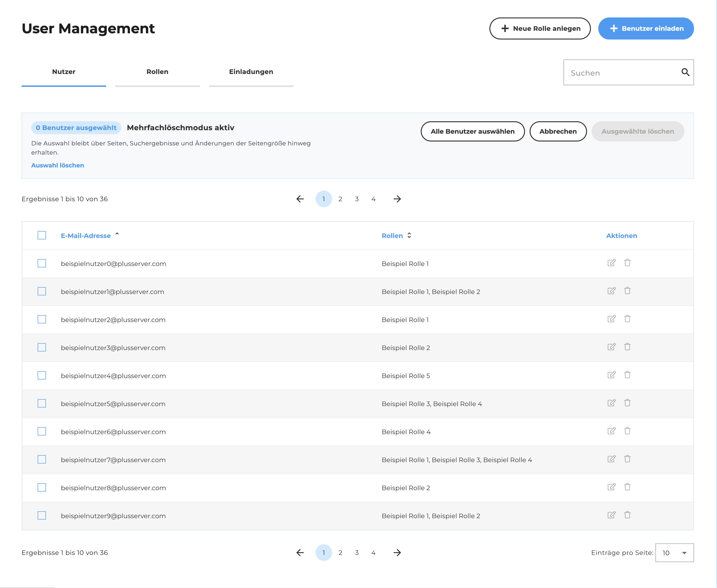Select checkbox for beispielnutzer2@plusserver.com
717x588 pixels.
[42, 319]
